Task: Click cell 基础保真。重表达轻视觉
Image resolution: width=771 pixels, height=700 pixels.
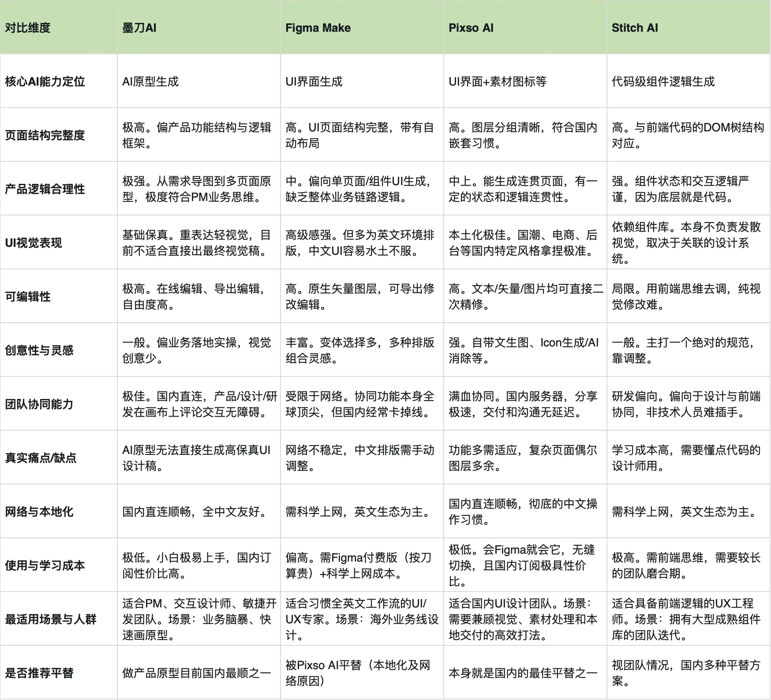Action: 199,242
